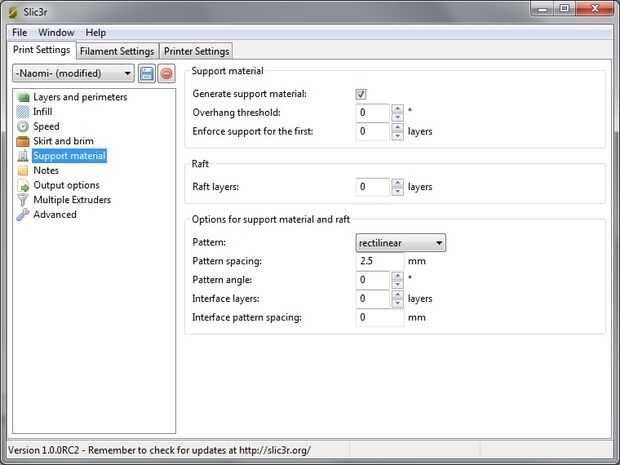Viewport: 620px width, 465px height.
Task: Click the Support material building icon
Action: (x=23, y=156)
